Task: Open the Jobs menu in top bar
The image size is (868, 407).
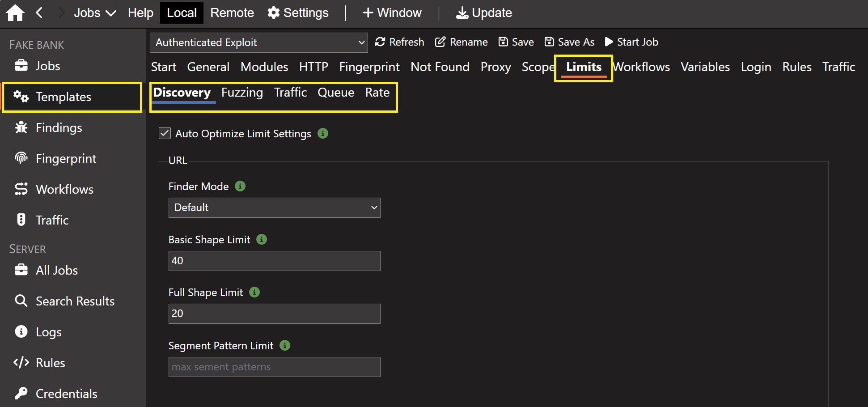Action: coord(95,13)
